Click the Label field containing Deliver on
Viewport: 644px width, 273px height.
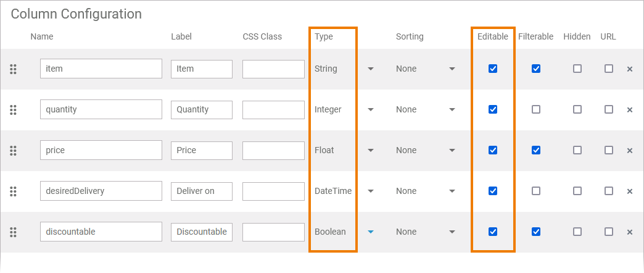pyautogui.click(x=202, y=191)
